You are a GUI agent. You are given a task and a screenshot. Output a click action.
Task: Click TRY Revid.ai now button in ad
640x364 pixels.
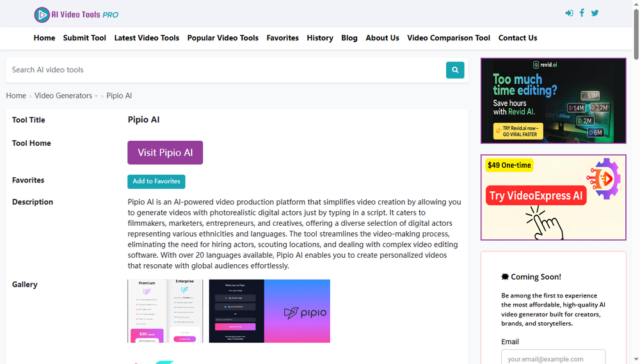(518, 131)
